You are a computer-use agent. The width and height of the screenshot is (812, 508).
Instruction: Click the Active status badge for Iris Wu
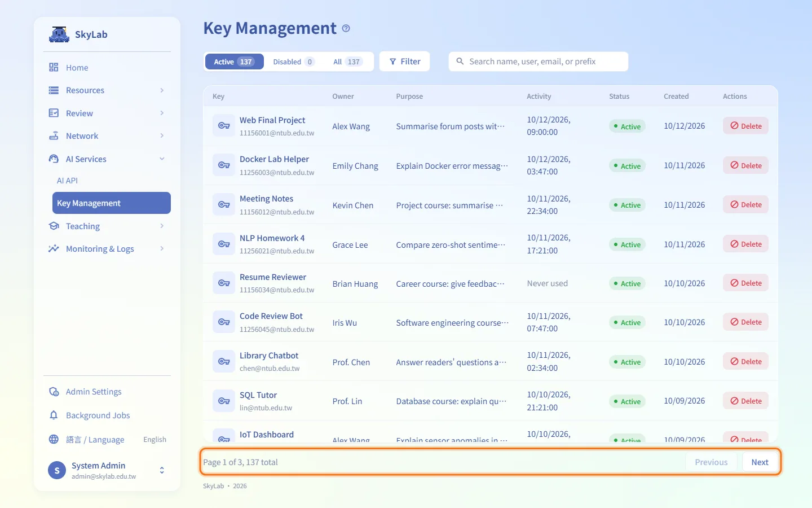coord(627,323)
